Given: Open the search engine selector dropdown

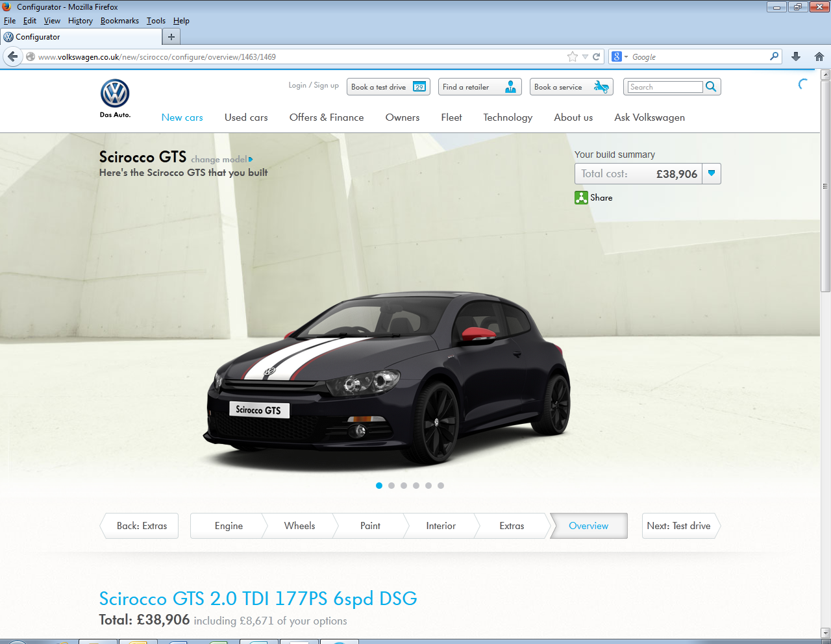Looking at the screenshot, I should (x=626, y=57).
